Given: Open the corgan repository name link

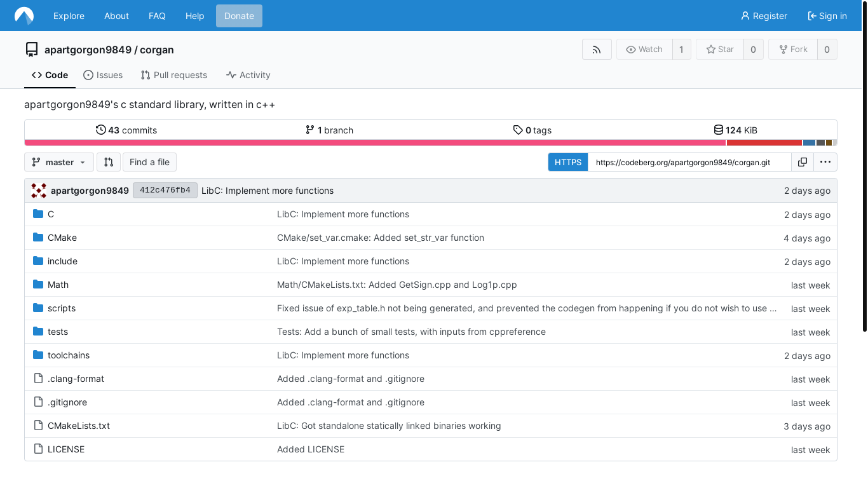Looking at the screenshot, I should click(x=156, y=50).
